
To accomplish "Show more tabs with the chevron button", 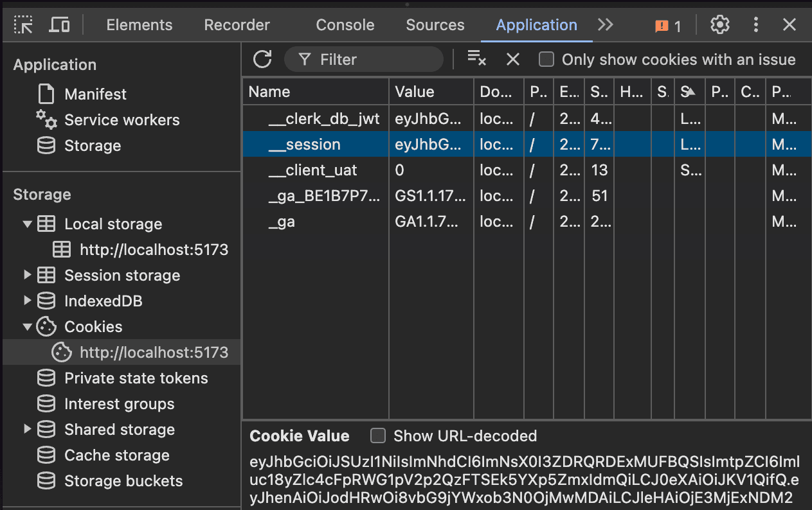I will point(605,25).
